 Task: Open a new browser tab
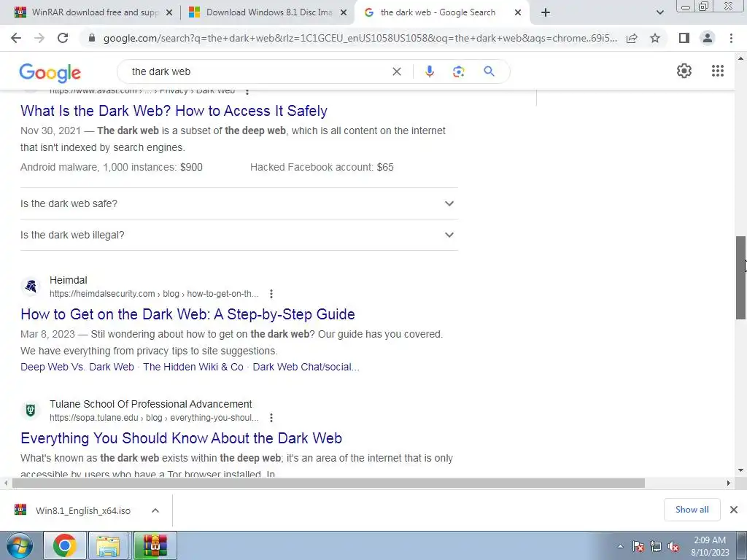point(546,12)
